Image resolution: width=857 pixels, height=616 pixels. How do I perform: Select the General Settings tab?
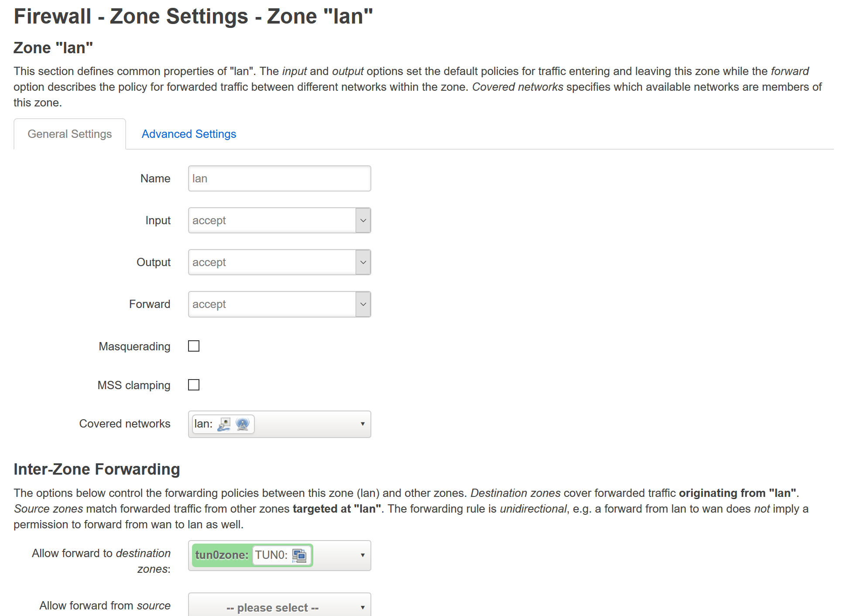click(70, 134)
